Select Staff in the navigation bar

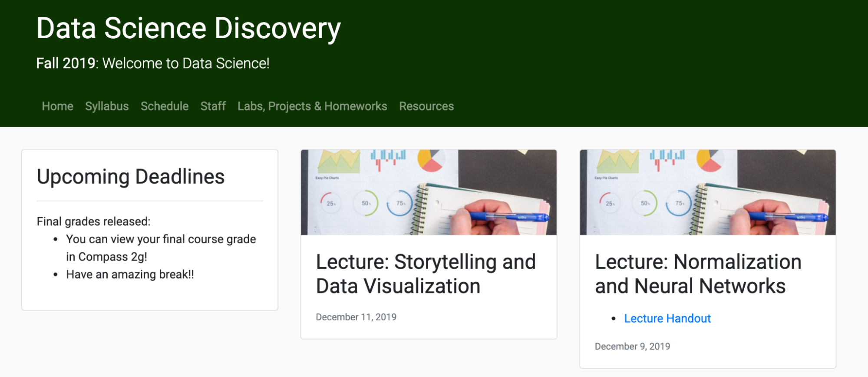click(213, 106)
